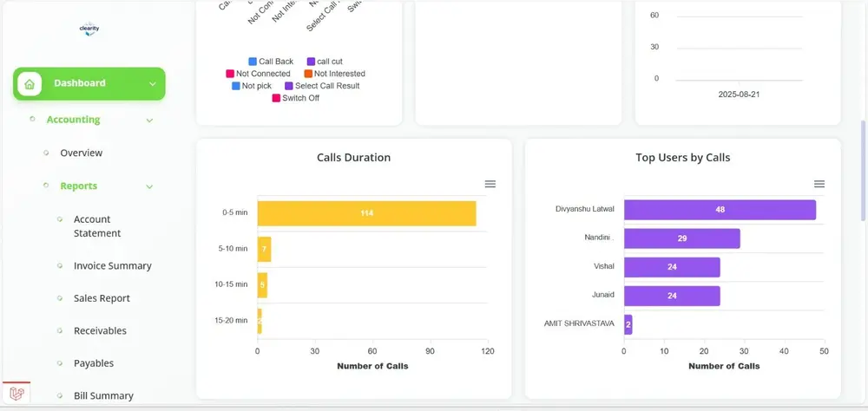868x411 pixels.
Task: Select Divyanshu Latwal's purple bar
Action: click(720, 210)
